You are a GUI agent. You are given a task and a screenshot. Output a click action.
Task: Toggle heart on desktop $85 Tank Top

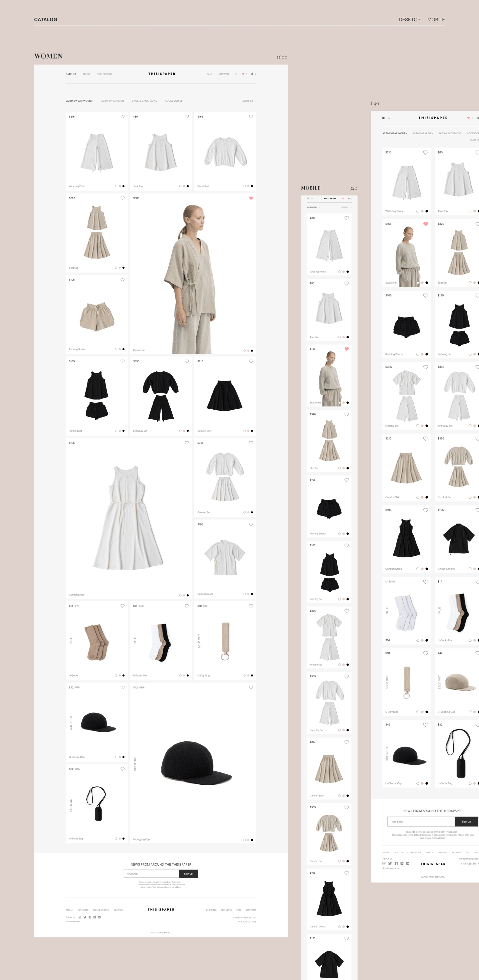tap(187, 117)
